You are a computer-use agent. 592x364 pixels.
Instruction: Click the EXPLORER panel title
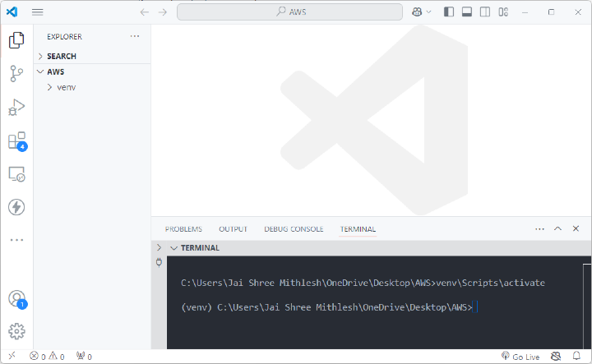65,37
